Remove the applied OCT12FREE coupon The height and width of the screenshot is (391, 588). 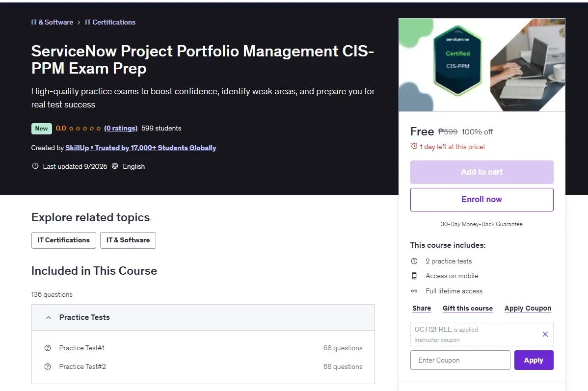tap(545, 334)
